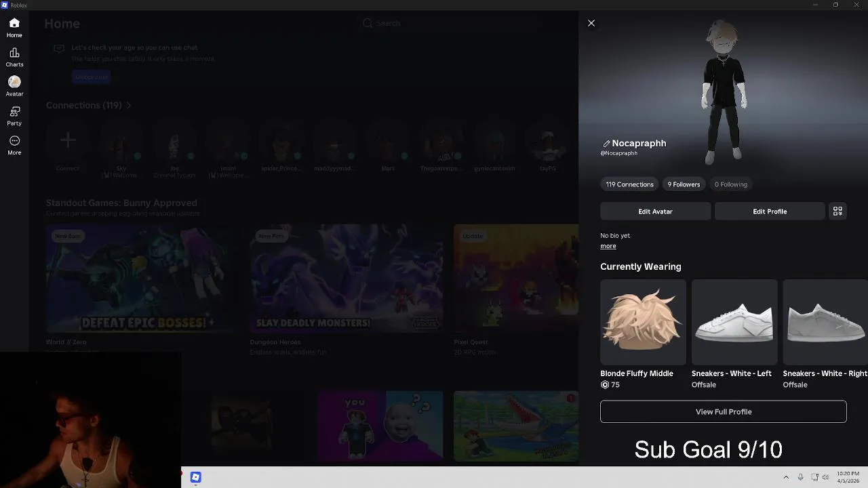Click the Blonde Fluffy Middle title
The height and width of the screenshot is (488, 868).
[x=637, y=373]
